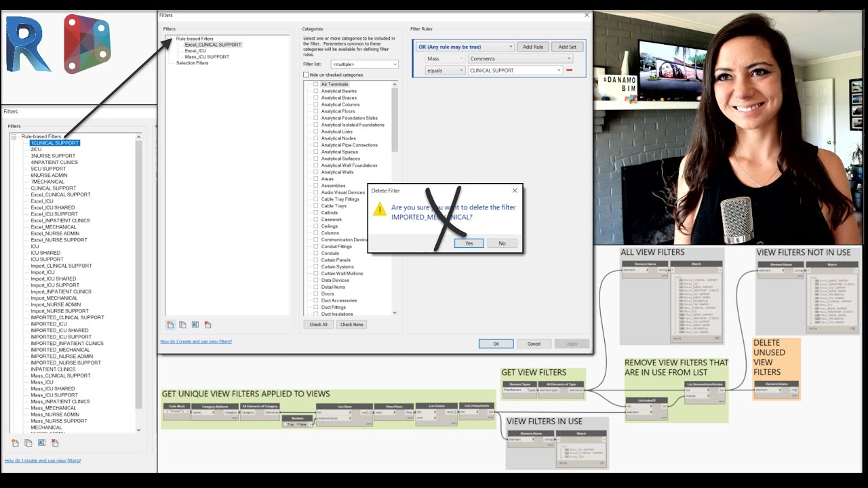
Task: Check the Duct Accessories category
Action: click(x=315, y=300)
